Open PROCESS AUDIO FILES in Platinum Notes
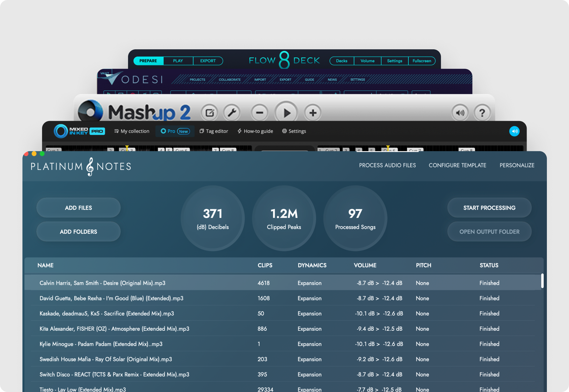This screenshot has width=569, height=392. (x=388, y=165)
